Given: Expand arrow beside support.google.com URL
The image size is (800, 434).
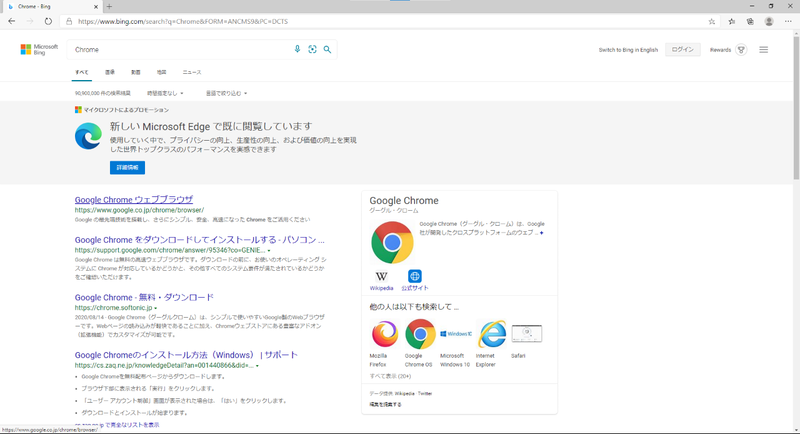Looking at the screenshot, I should pos(269,251).
